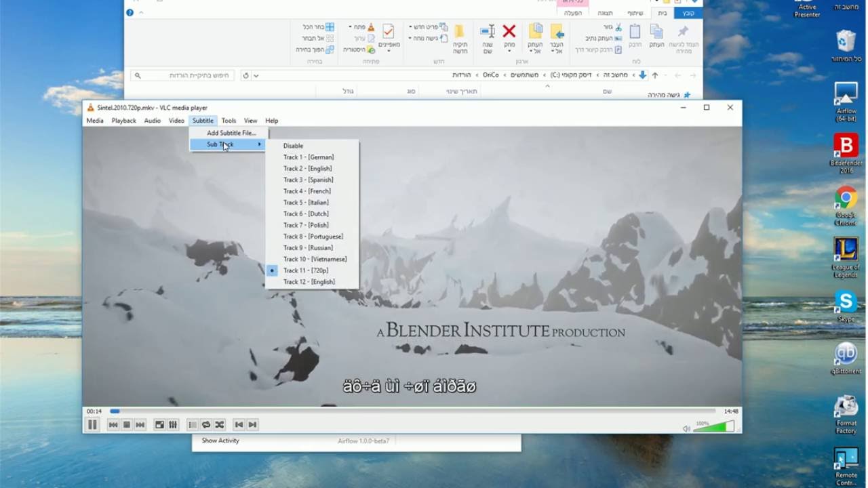The height and width of the screenshot is (488, 868).
Task: Seek in the VLC playback progress bar
Action: point(412,411)
